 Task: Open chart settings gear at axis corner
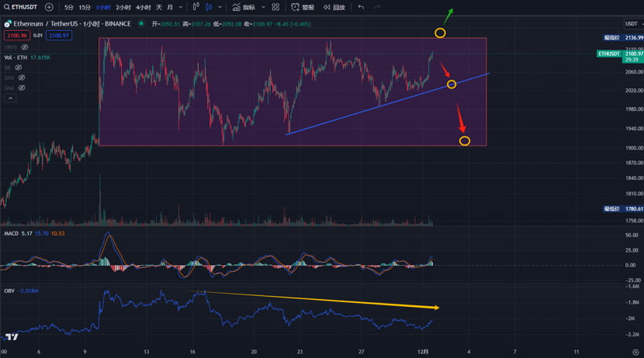(635, 352)
